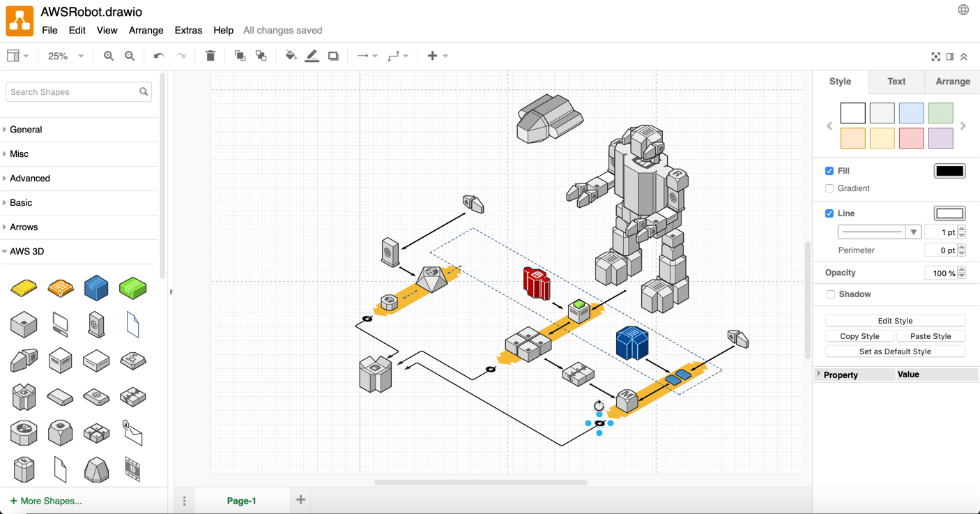The height and width of the screenshot is (514, 980).
Task: Pick the light red style preset swatch
Action: [911, 138]
